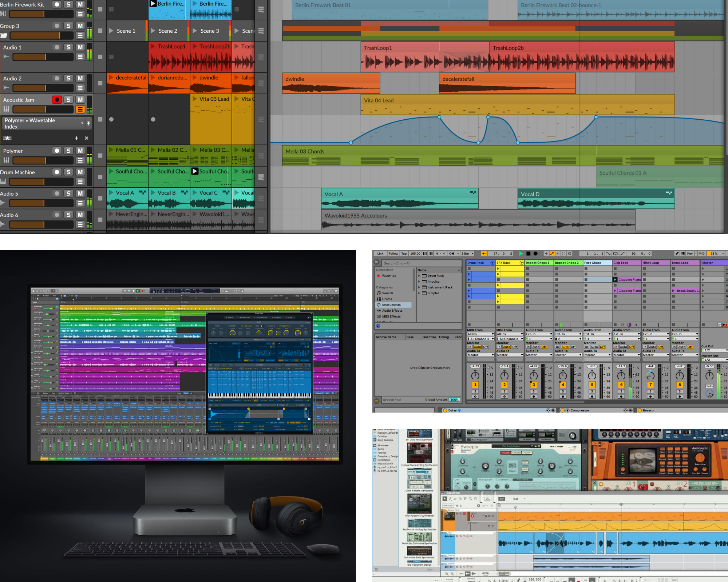Viewport: 728px width, 582px height.
Task: Adjust the Audio 1 volume slider
Action: (43, 57)
